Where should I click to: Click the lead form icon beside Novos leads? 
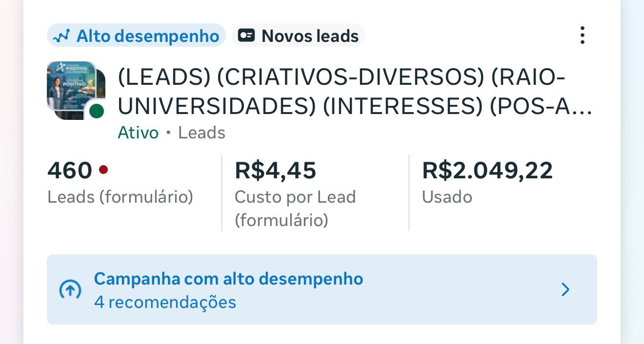246,36
